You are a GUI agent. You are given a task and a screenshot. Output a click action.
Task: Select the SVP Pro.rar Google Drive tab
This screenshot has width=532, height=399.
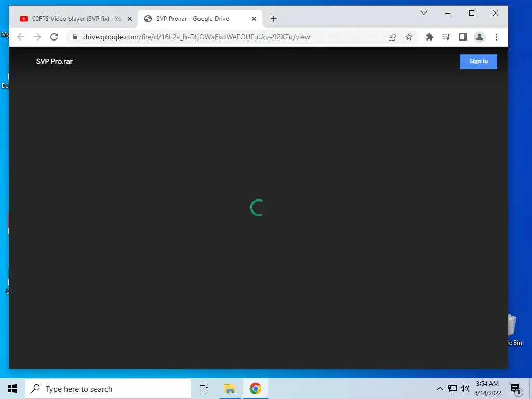[199, 19]
